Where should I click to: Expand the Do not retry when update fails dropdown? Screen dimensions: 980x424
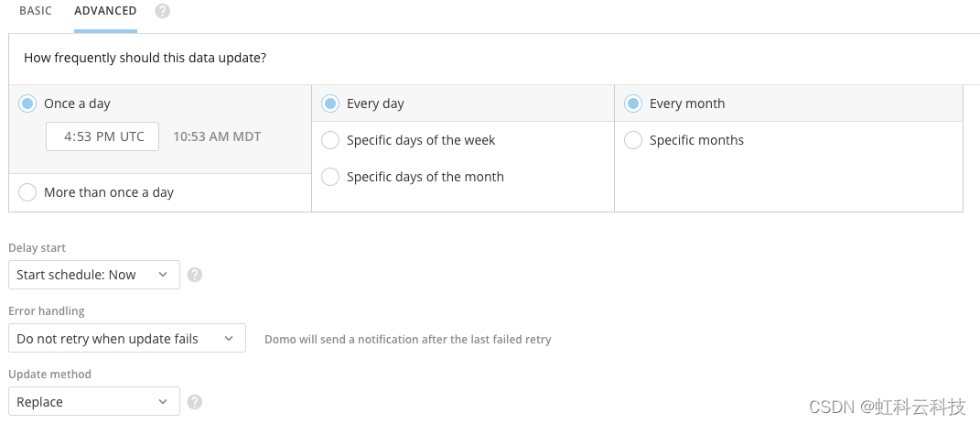tap(127, 338)
